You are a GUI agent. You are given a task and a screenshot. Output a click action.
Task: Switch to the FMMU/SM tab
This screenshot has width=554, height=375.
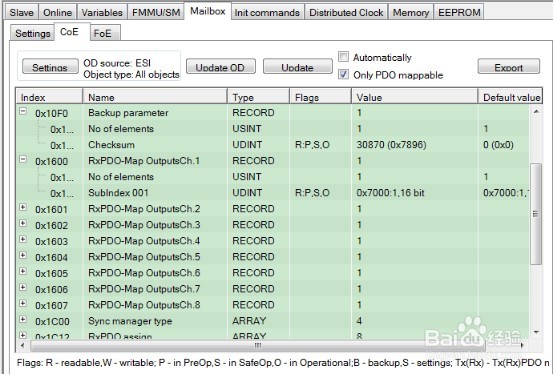[156, 12]
